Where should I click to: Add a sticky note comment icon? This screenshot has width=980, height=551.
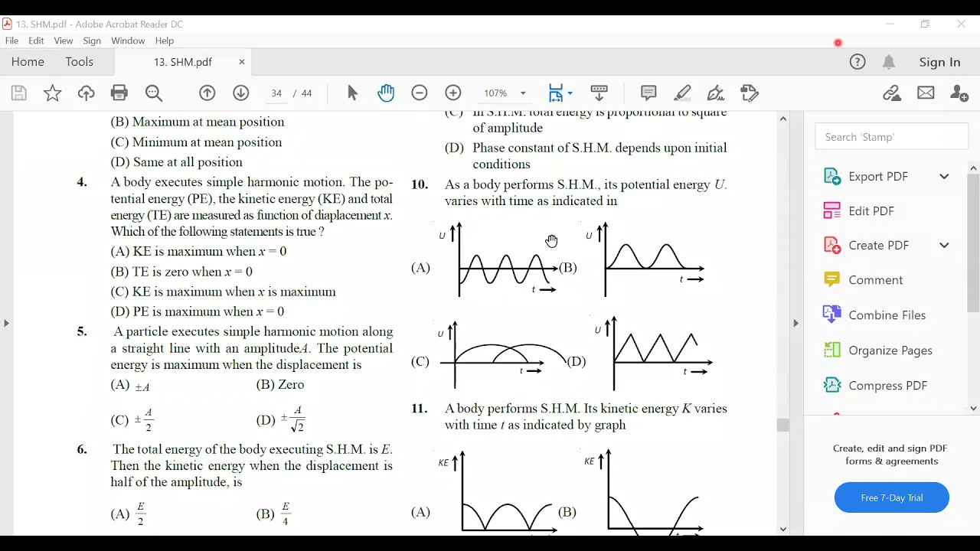point(648,93)
